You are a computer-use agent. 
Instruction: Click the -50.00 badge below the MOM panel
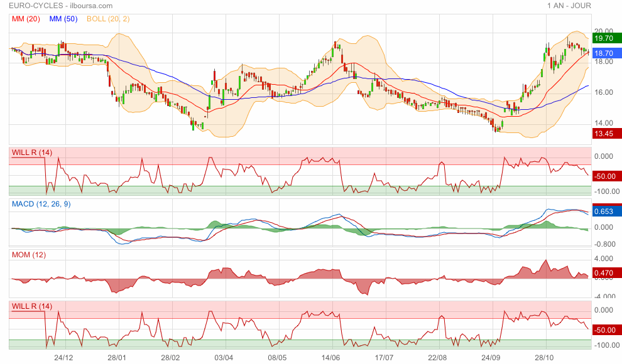click(607, 330)
